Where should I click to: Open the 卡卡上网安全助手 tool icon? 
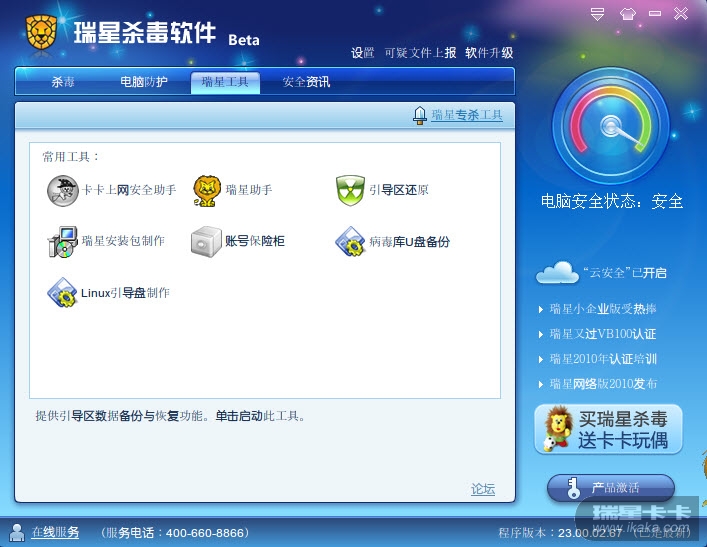point(63,191)
